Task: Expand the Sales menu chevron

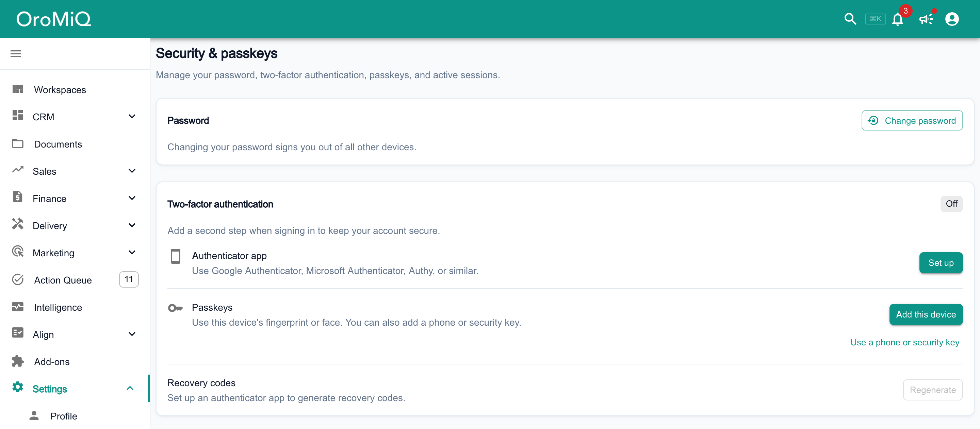Action: (x=132, y=171)
